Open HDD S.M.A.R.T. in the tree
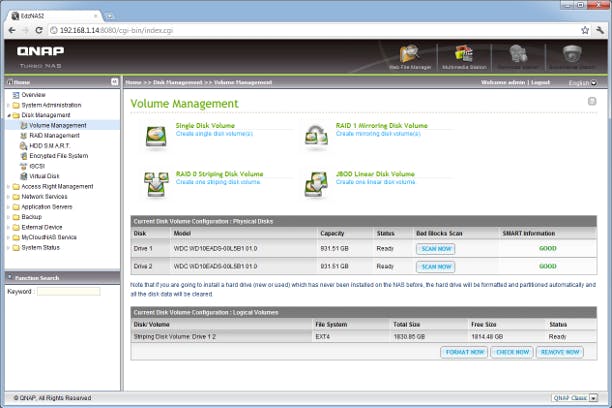The image size is (612, 408). coord(50,146)
